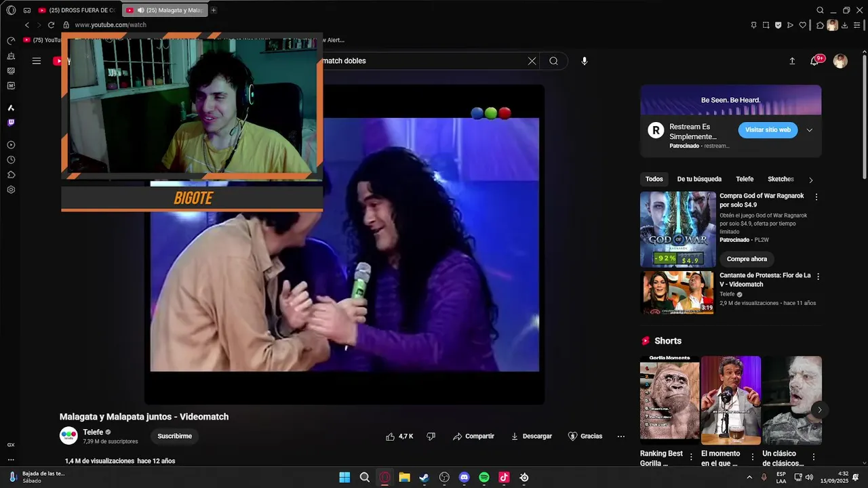Click Compartir share button
This screenshot has width=868, height=488.
pos(473,436)
